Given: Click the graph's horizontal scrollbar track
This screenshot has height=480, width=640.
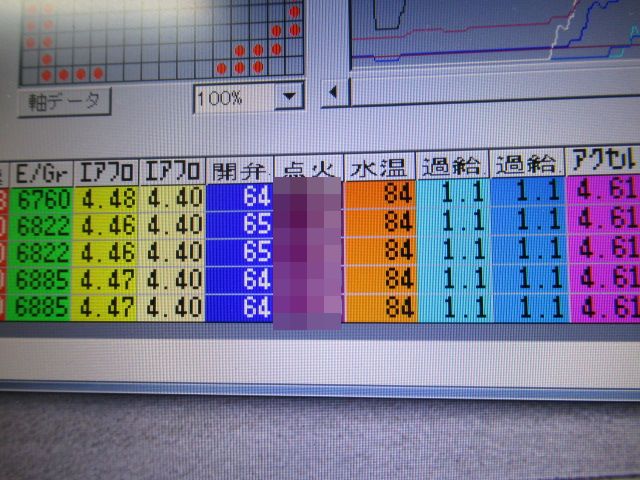Looking at the screenshot, I should pyautogui.click(x=490, y=93).
